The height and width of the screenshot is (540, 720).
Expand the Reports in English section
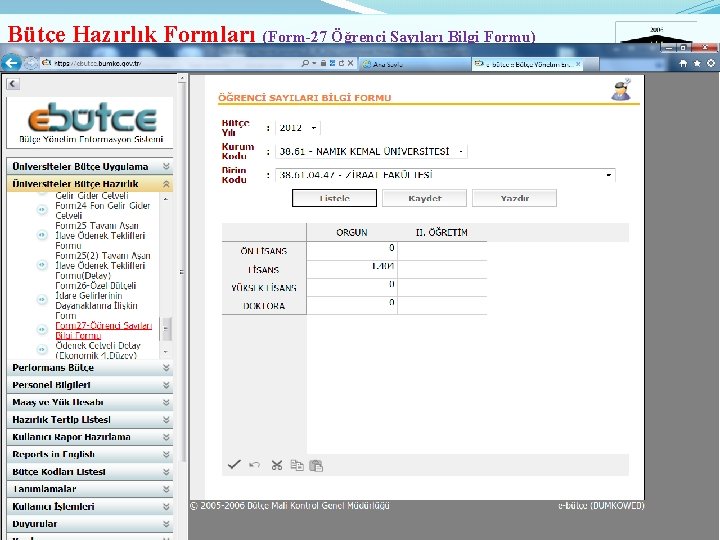[90, 454]
